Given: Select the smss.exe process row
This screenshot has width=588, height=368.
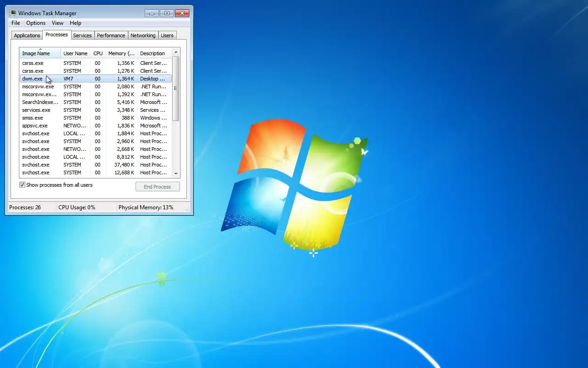Looking at the screenshot, I should click(96, 118).
